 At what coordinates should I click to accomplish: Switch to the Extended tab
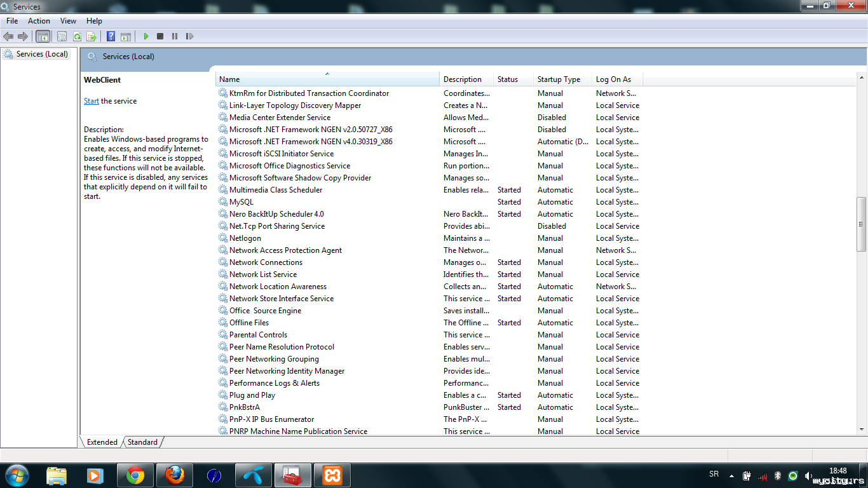102,442
